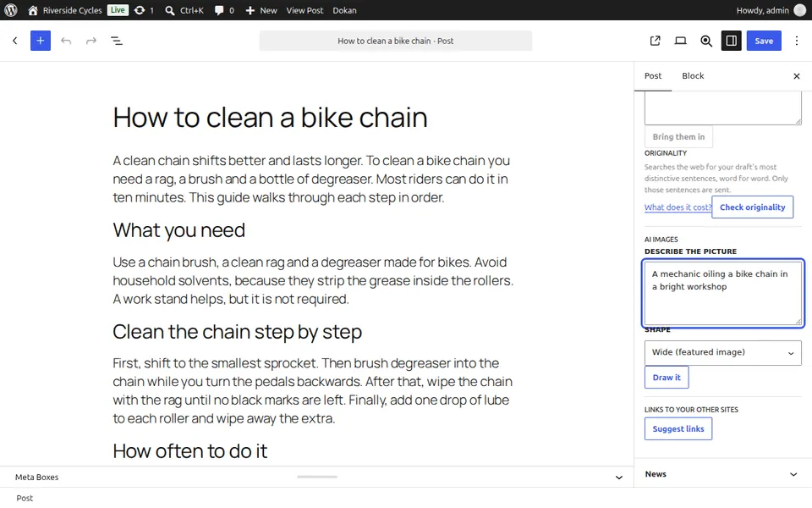Switch to the Post settings tab
The height and width of the screenshot is (508, 812).
(653, 75)
